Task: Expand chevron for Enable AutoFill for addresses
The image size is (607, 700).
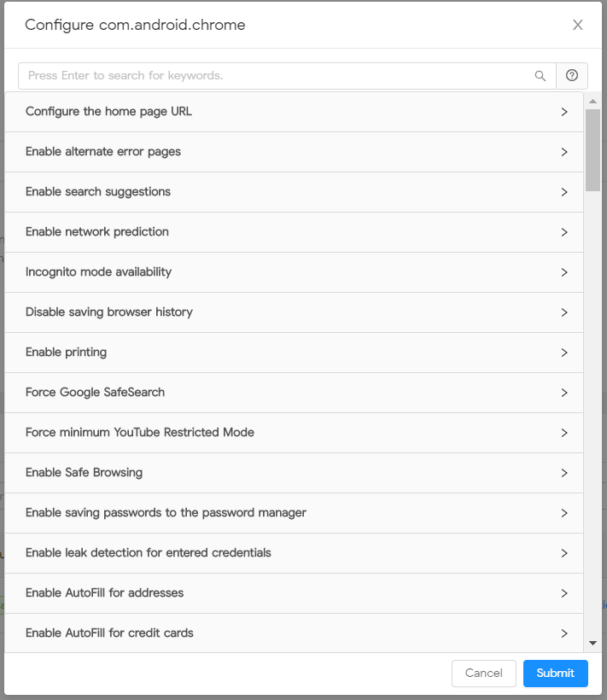Action: (564, 593)
